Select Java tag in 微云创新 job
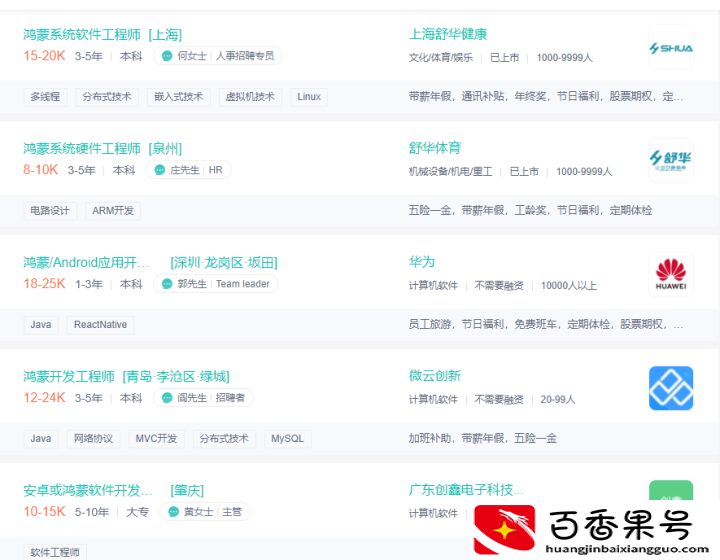 pos(41,438)
